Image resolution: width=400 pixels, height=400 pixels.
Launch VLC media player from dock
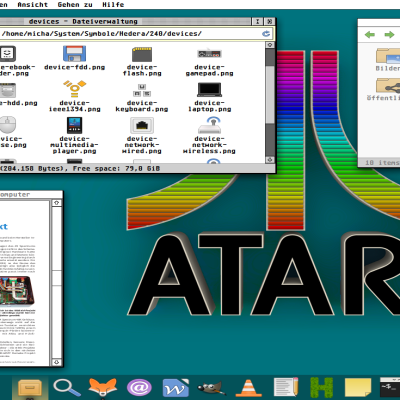pos(249,388)
